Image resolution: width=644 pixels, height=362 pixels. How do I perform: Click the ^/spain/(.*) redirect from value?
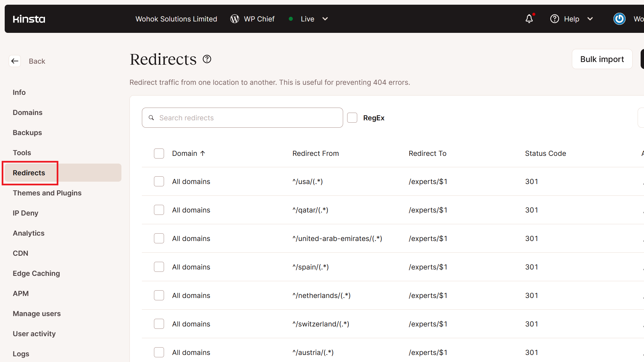pyautogui.click(x=311, y=267)
